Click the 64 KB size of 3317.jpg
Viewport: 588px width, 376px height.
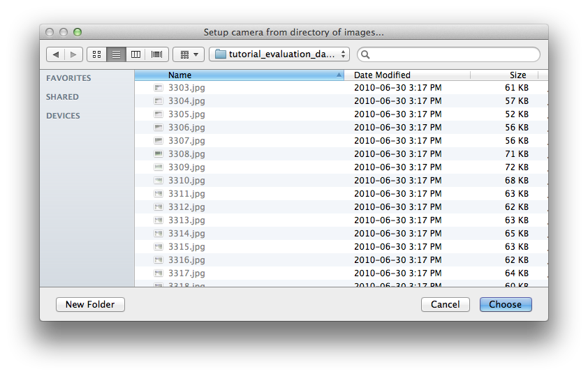[516, 273]
